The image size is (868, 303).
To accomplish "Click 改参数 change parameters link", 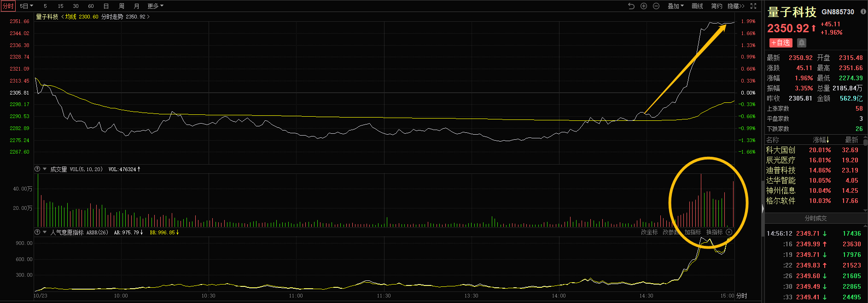I will tap(671, 232).
